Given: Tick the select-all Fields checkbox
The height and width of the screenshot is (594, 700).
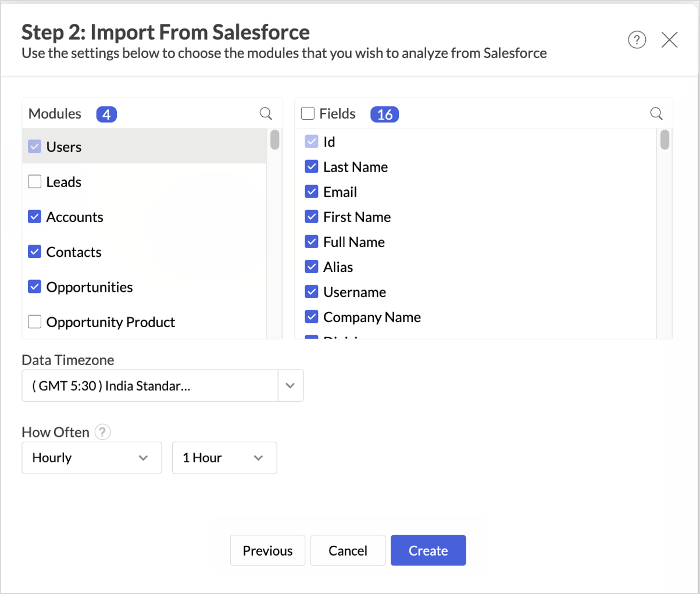Looking at the screenshot, I should coord(308,113).
